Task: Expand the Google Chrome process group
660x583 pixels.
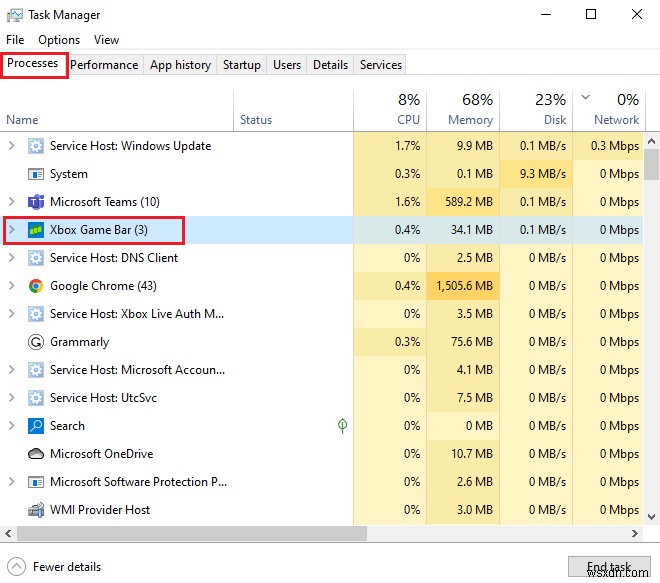Action: coord(12,286)
